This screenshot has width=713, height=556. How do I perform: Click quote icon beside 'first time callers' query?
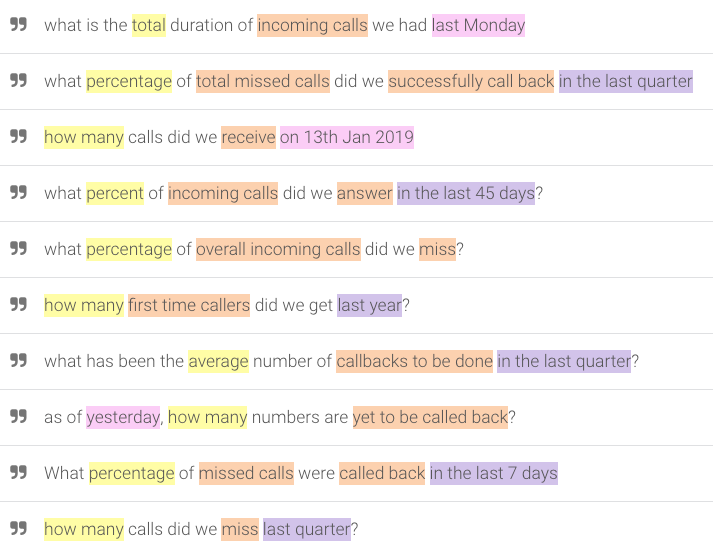19,304
